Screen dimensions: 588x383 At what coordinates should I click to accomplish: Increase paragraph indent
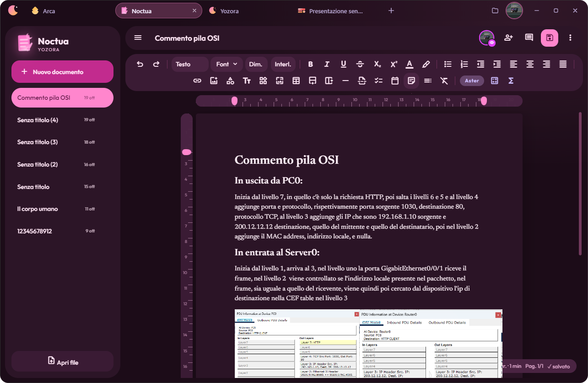click(x=497, y=65)
